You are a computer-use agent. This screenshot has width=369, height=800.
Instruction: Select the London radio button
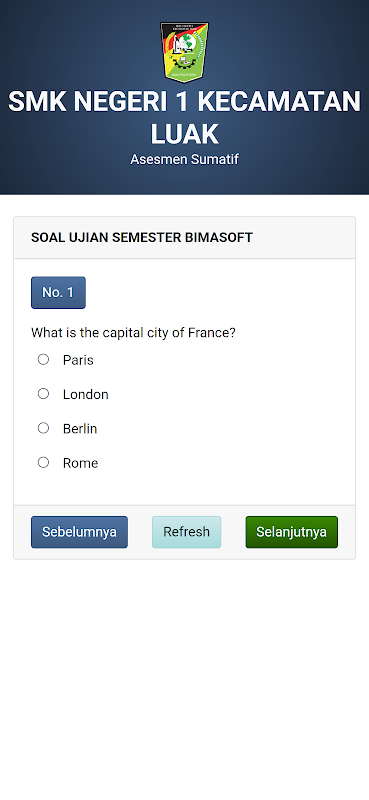43,394
